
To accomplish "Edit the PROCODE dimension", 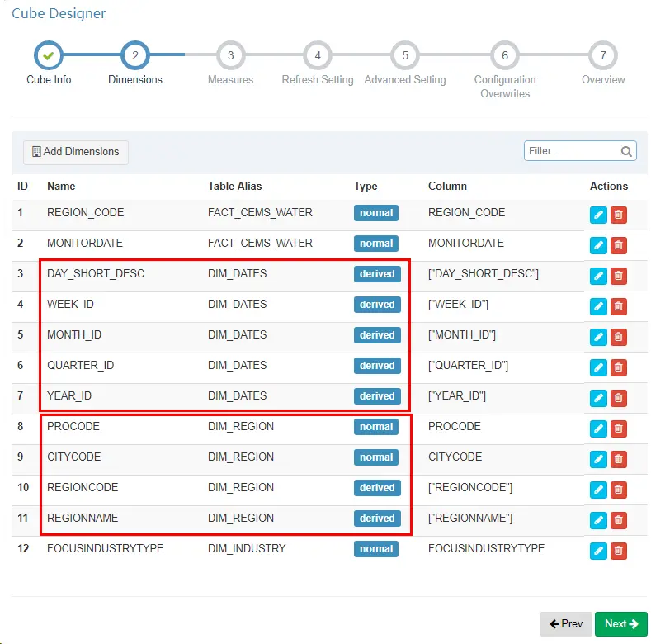I will coord(598,429).
